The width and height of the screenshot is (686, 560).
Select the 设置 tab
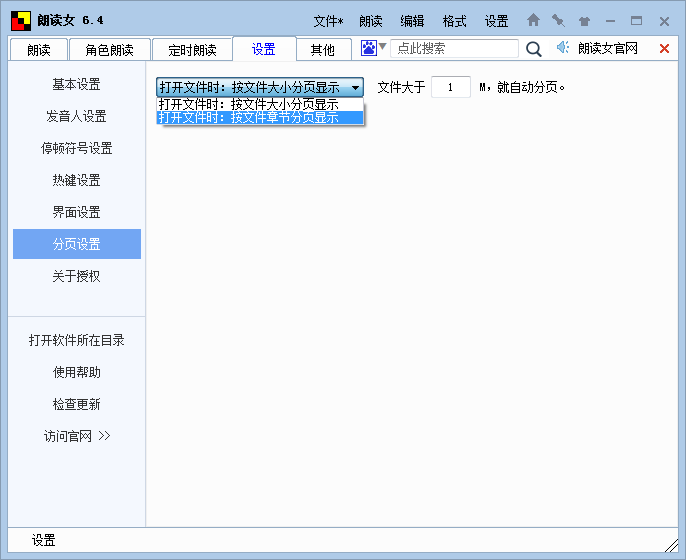pos(264,49)
